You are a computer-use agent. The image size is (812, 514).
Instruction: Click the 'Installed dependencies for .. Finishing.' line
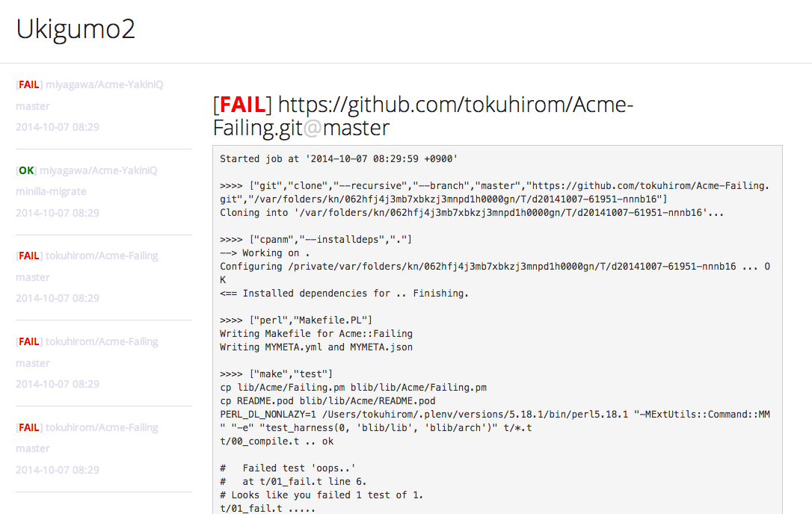tap(344, 294)
